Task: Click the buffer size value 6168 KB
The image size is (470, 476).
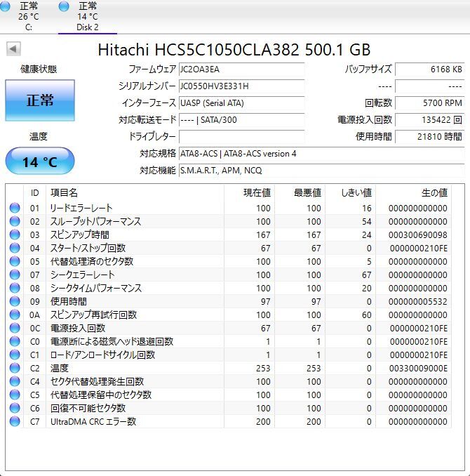Action: coord(429,70)
